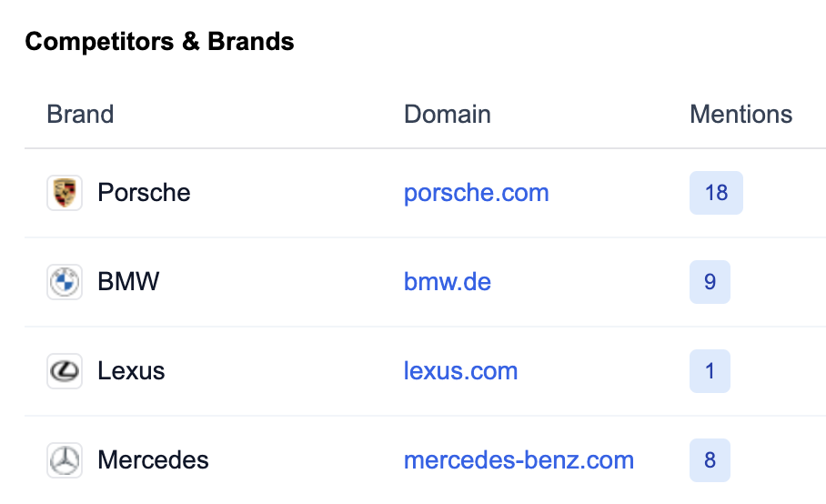Click the Porsche crest logo icon
826x504 pixels.
click(65, 193)
